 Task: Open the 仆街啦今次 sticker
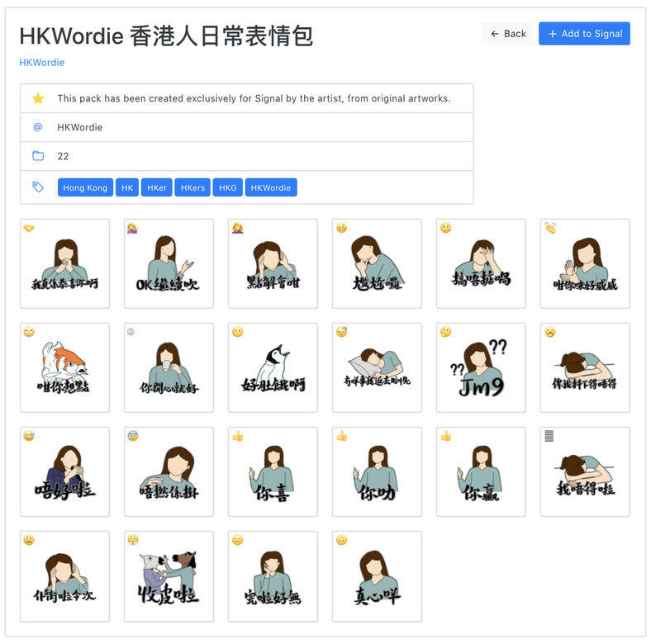coord(64,576)
